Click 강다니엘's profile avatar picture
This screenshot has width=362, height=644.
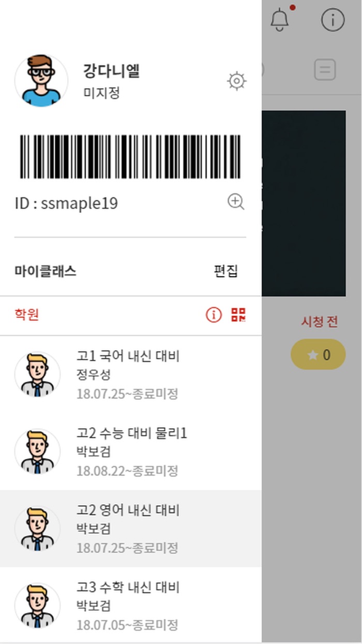(41, 80)
